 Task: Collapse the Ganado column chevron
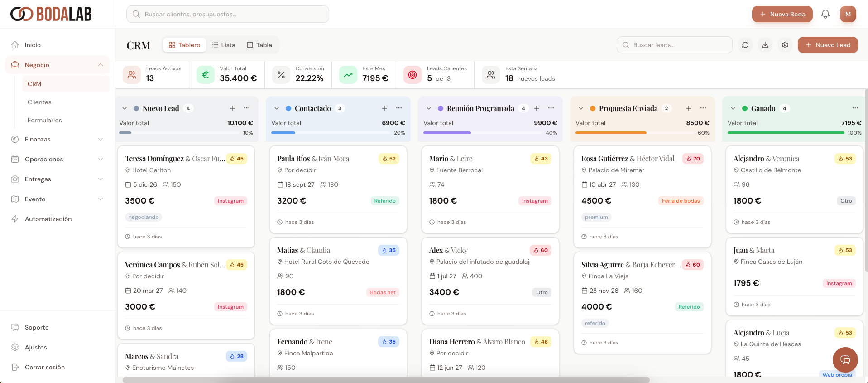(733, 108)
